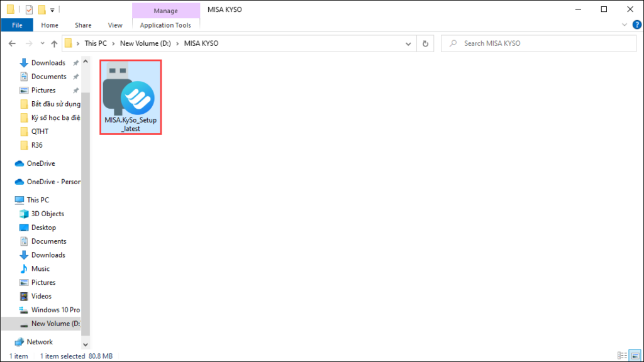Viewport: 644px width, 362px height.
Task: Go back with the Back arrow
Action: click(x=12, y=43)
